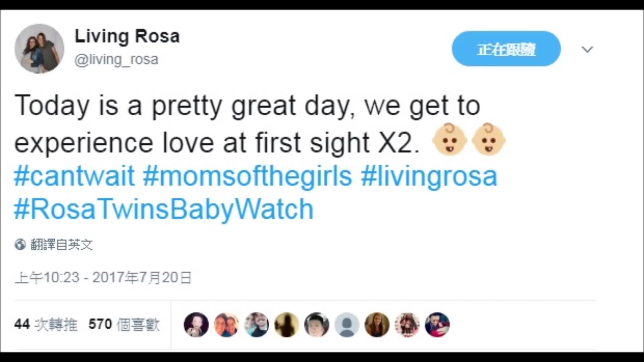Open the second liker avatar with two people
The image size is (644, 362).
point(226,324)
